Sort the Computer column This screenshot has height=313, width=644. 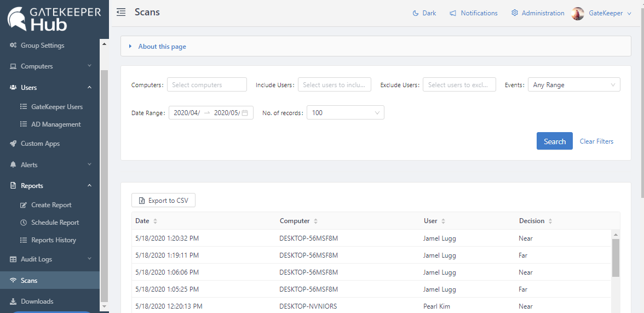pyautogui.click(x=315, y=221)
